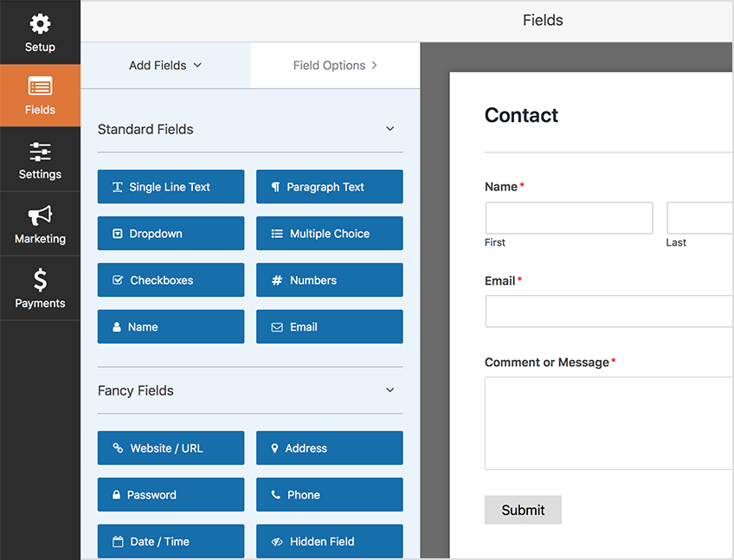
Task: Add a Password field
Action: (171, 495)
